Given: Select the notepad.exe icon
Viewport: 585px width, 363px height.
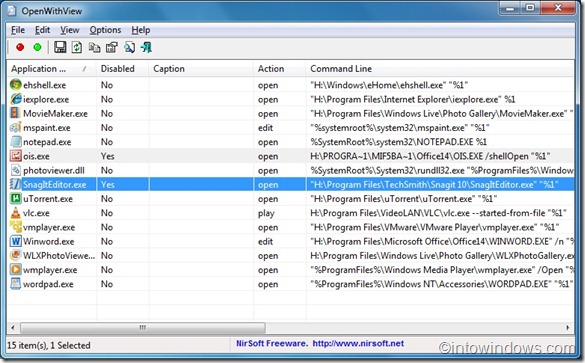Looking at the screenshot, I should pyautogui.click(x=16, y=141).
